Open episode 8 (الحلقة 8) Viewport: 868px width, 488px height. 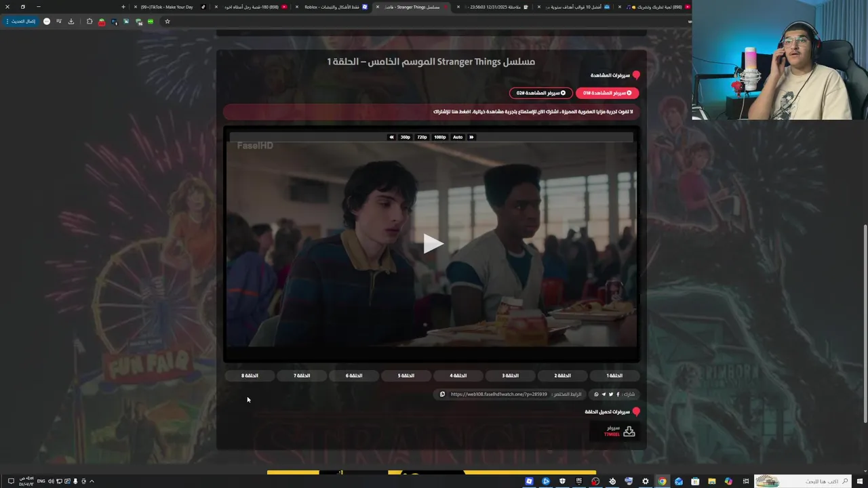click(x=250, y=375)
